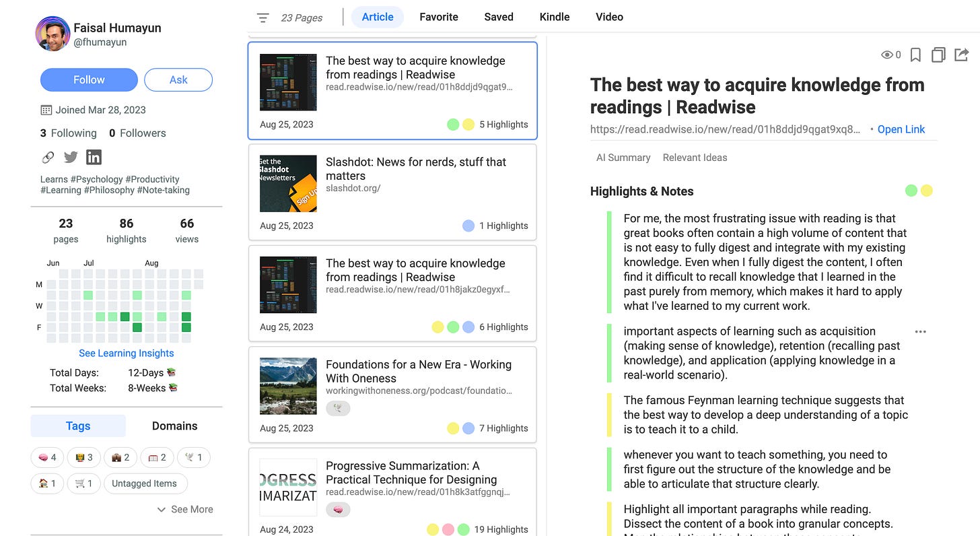
Task: Click the views eye icon above article title
Action: (887, 55)
